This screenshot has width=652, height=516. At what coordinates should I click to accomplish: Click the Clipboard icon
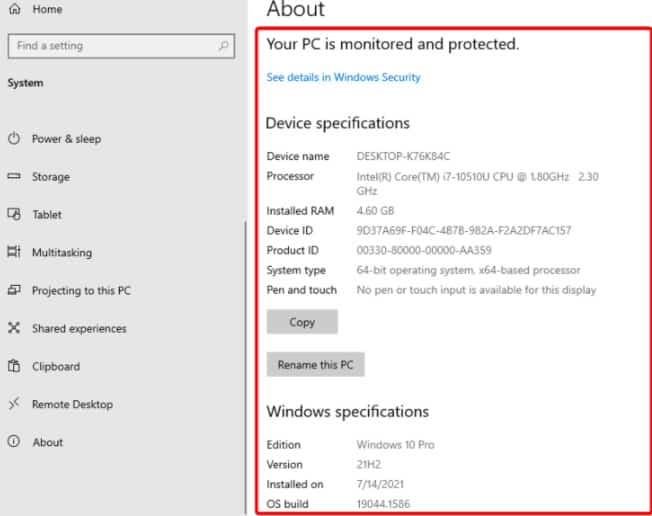pos(14,367)
